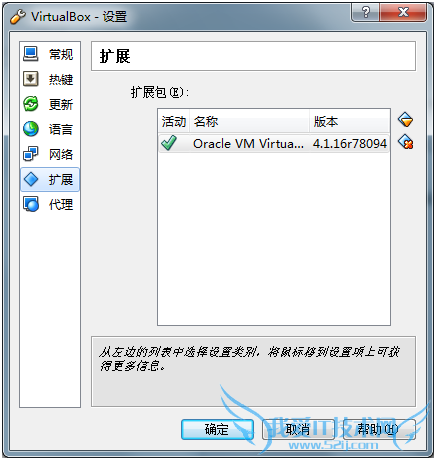Open the 常规 (General) settings category
The width and height of the screenshot is (436, 460).
[x=50, y=54]
